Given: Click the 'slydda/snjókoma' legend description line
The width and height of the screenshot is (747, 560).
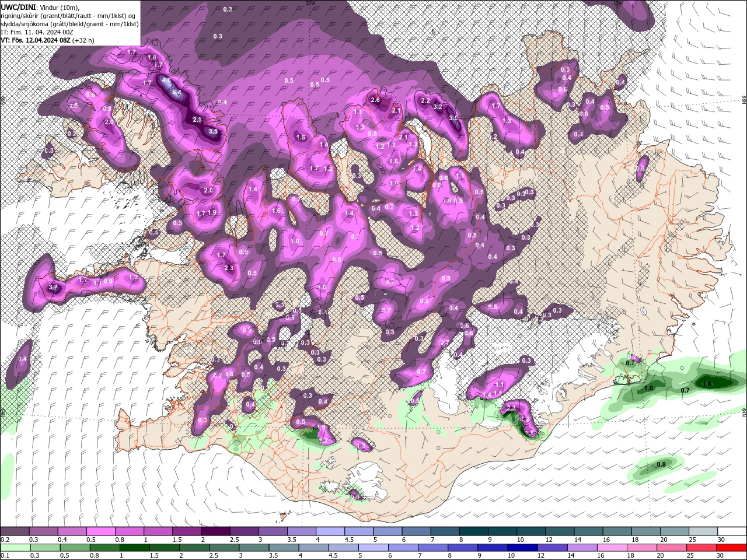Looking at the screenshot, I should click(x=69, y=24).
